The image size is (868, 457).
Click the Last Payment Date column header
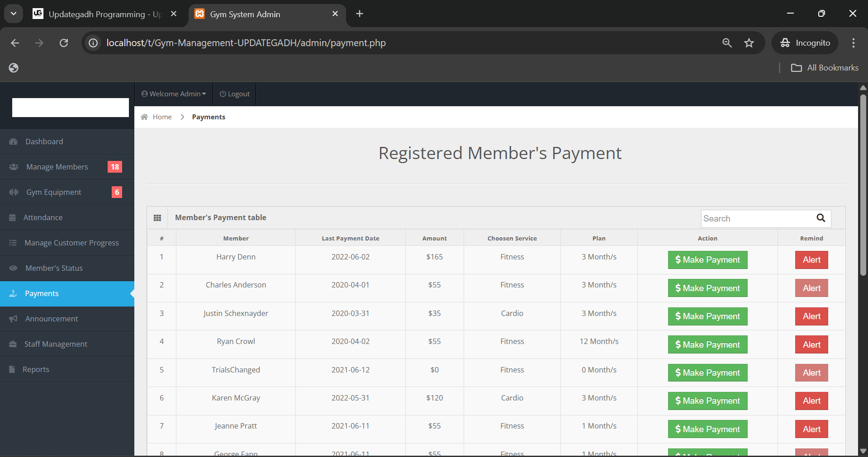[351, 238]
